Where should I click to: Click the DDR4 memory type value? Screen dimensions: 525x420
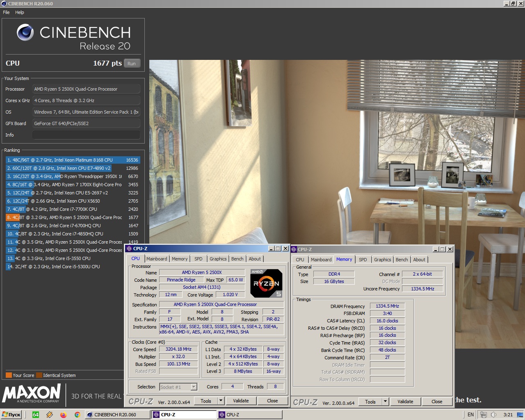[x=334, y=274]
